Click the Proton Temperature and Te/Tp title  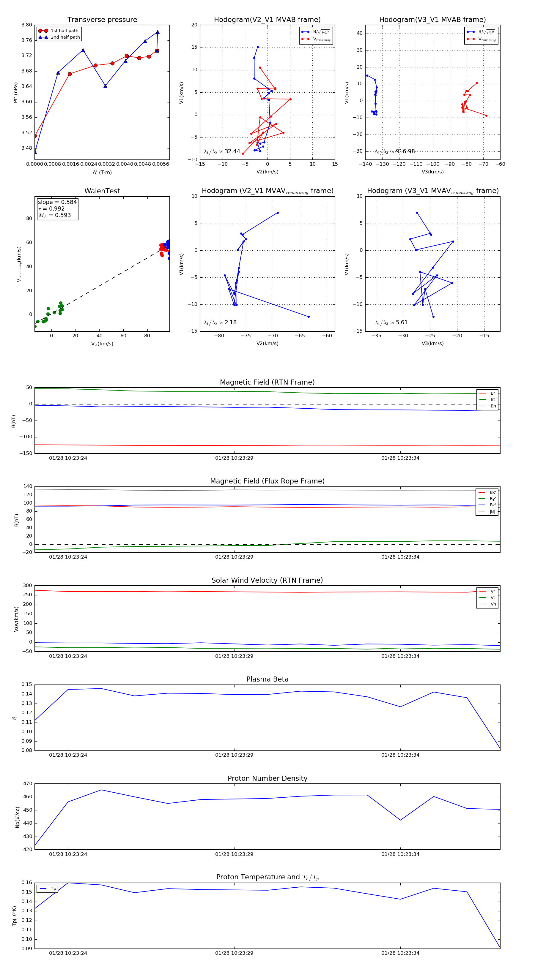pyautogui.click(x=267, y=877)
